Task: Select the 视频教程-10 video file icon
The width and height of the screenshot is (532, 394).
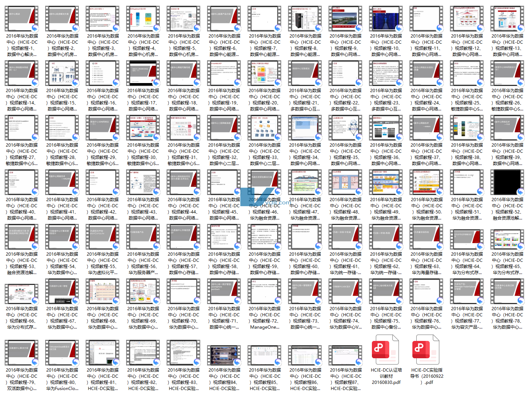Action: (386, 19)
